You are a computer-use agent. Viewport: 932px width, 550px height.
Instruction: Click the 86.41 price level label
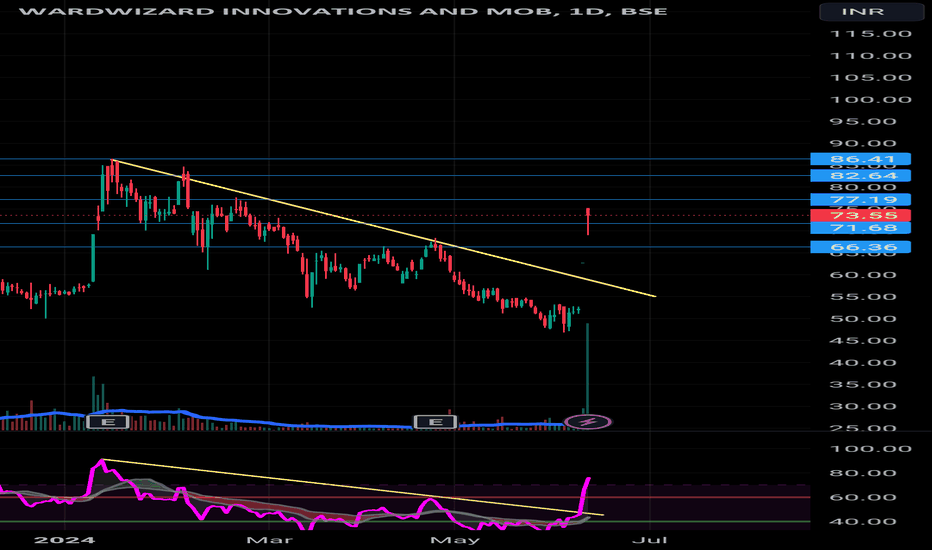coord(860,159)
